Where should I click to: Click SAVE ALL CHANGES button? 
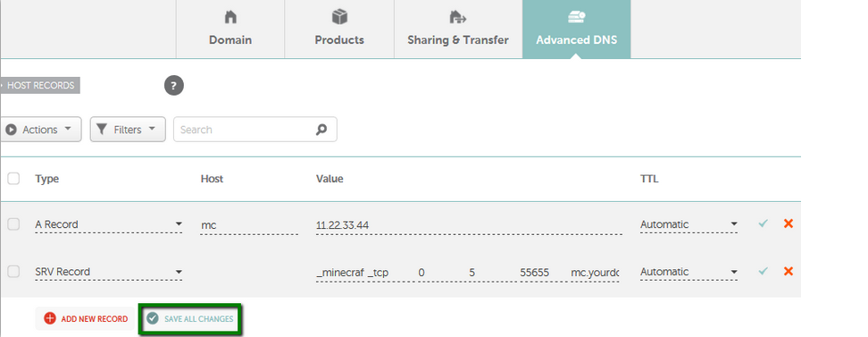click(190, 319)
